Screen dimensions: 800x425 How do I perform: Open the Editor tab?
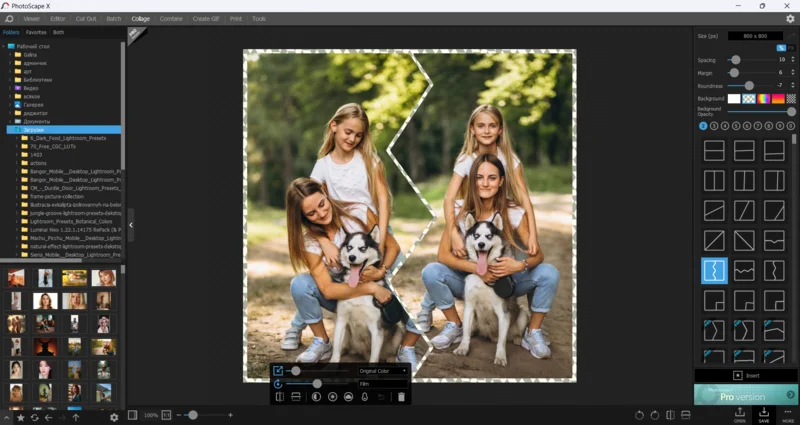[58, 18]
